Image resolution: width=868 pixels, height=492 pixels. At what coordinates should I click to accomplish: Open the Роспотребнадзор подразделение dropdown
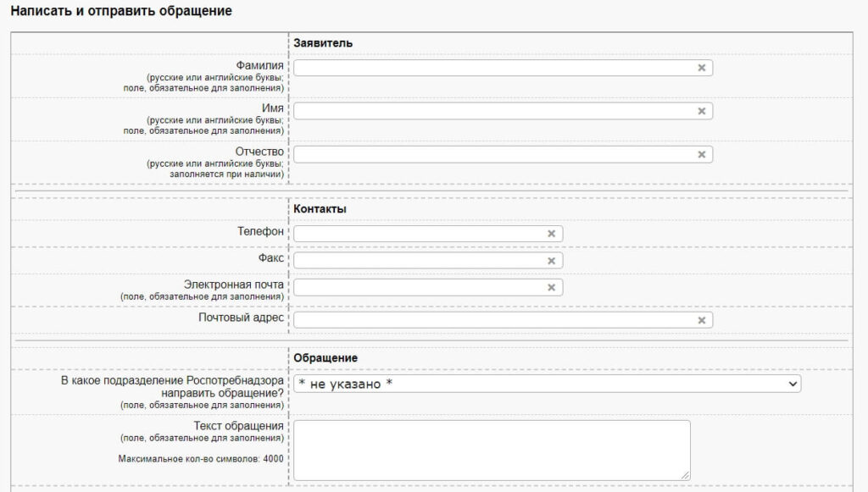click(x=547, y=384)
